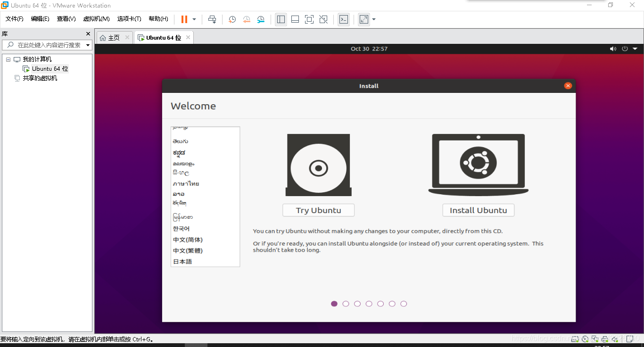Open the Ubuntu clock showing Oct 30 22:57
644x347 pixels.
point(369,49)
